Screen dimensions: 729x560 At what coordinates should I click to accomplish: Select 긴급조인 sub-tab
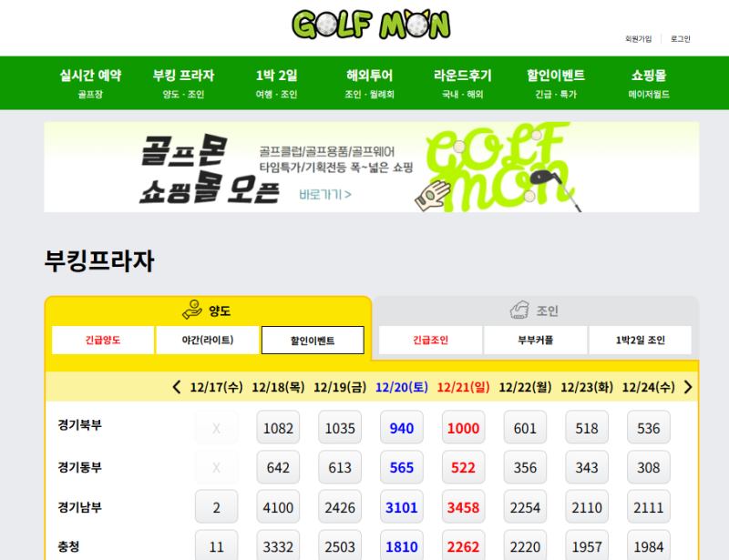430,341
